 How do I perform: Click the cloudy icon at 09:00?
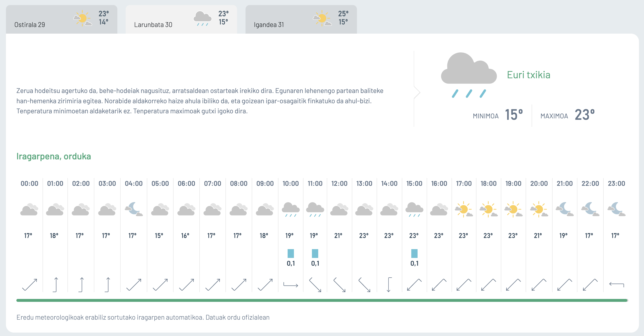click(x=265, y=209)
